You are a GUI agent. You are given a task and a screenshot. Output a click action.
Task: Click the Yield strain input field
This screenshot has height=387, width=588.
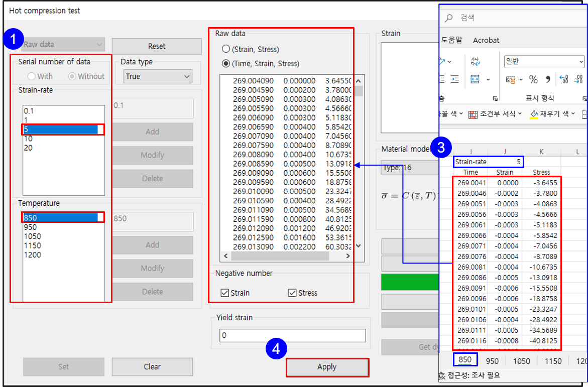point(293,335)
